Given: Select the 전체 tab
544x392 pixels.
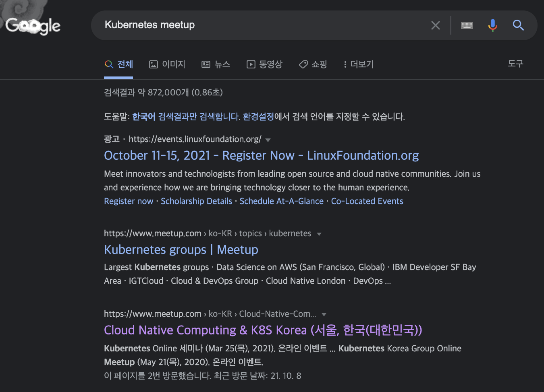Looking at the screenshot, I should [118, 64].
